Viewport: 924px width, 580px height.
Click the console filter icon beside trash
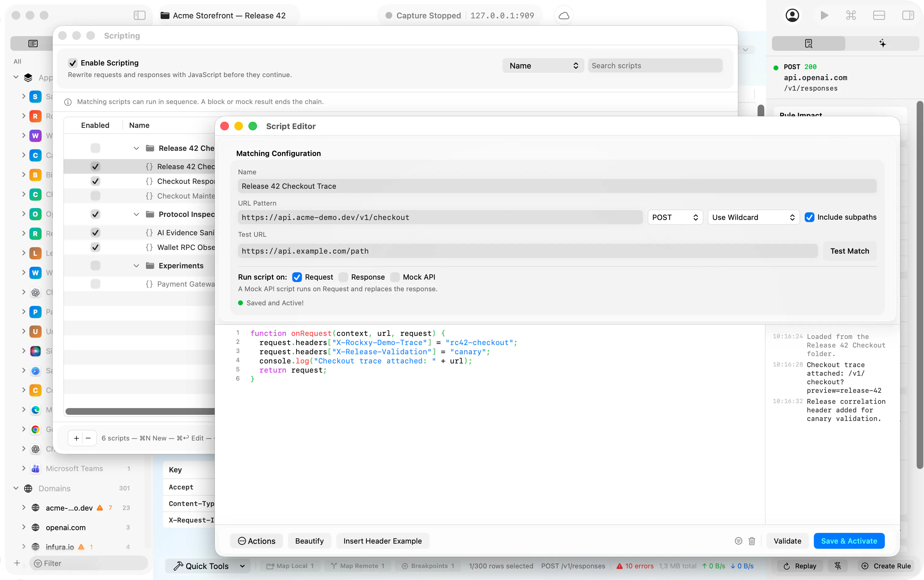738,541
